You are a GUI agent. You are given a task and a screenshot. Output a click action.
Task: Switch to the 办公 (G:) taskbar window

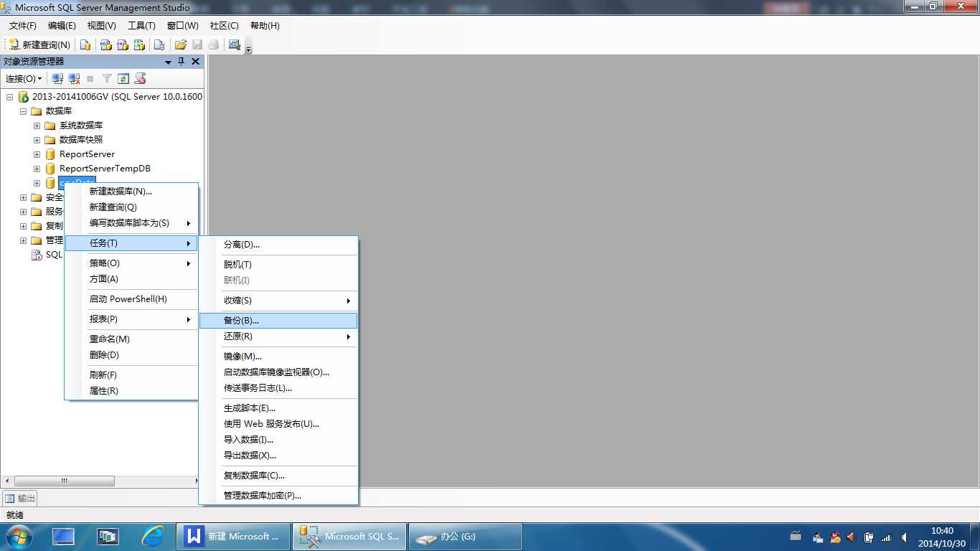click(x=465, y=536)
